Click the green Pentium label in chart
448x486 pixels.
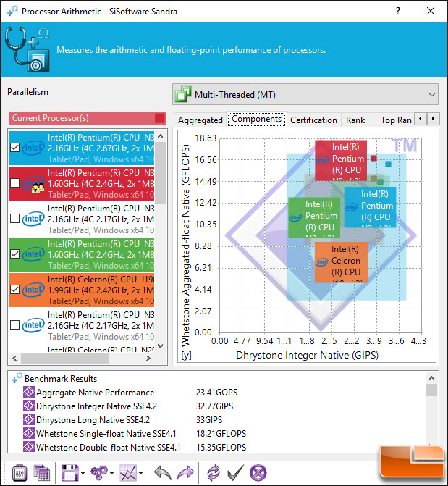pos(314,217)
